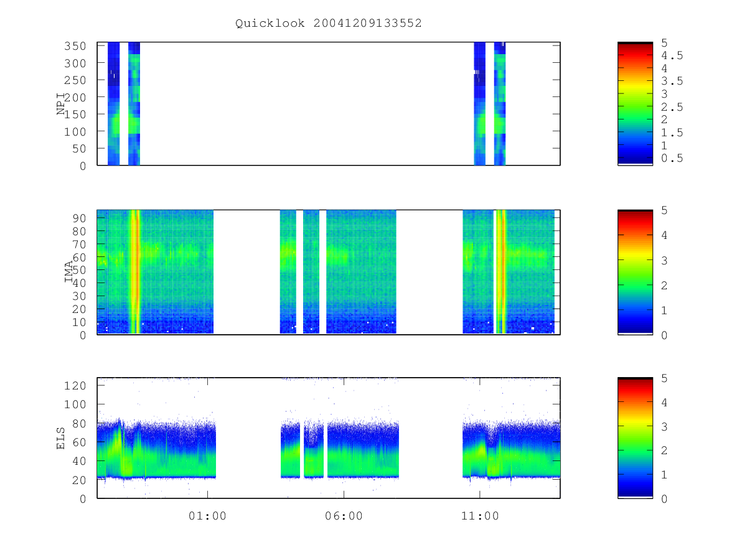Click the 11:00 time tick label
Screen dimensions: 747x560
pyautogui.click(x=480, y=516)
